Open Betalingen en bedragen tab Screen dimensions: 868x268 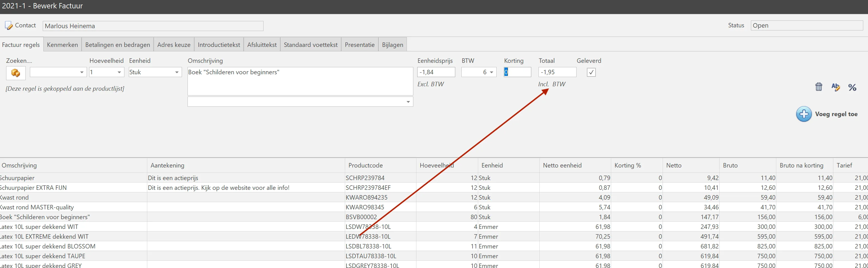(x=118, y=45)
